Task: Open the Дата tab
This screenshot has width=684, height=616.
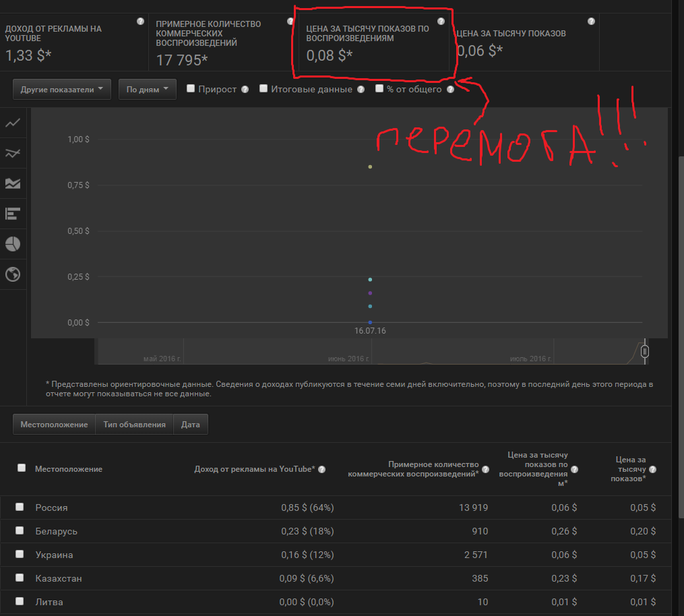Action: [191, 425]
